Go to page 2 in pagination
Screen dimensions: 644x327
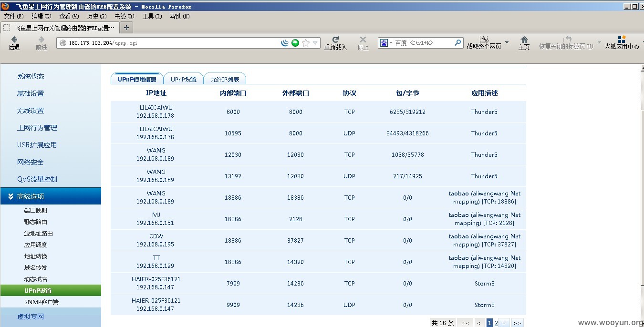pos(496,323)
